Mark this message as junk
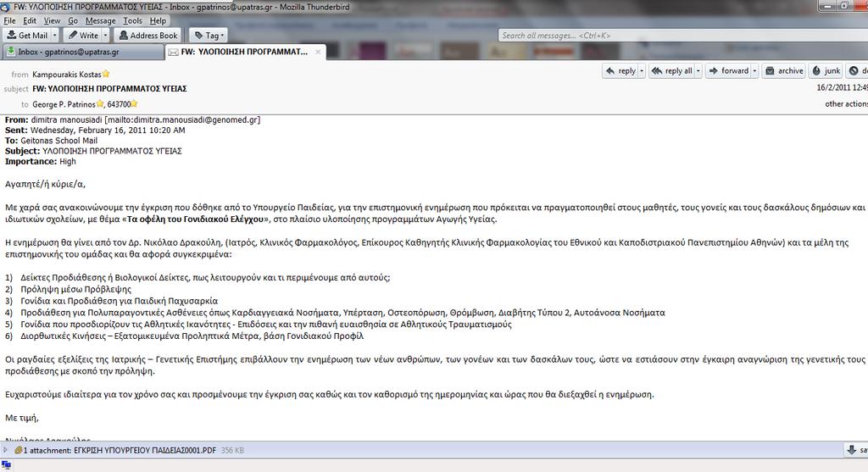This screenshot has height=472, width=868. [826, 71]
